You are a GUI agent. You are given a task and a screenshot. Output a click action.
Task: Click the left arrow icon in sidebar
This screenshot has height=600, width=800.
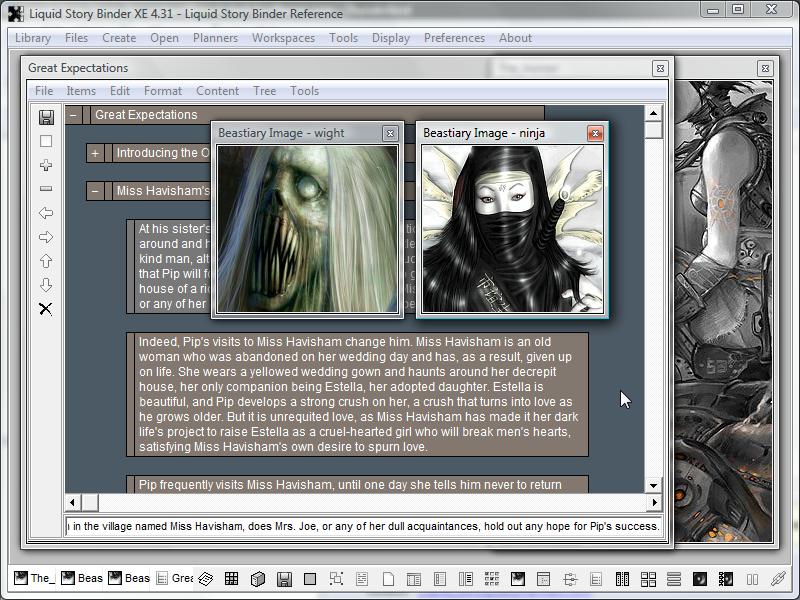point(46,213)
